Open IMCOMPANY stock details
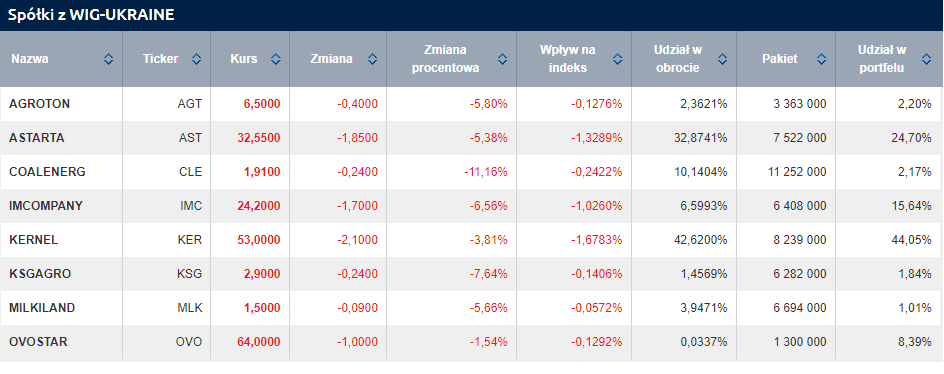The width and height of the screenshot is (944, 374). click(x=46, y=206)
